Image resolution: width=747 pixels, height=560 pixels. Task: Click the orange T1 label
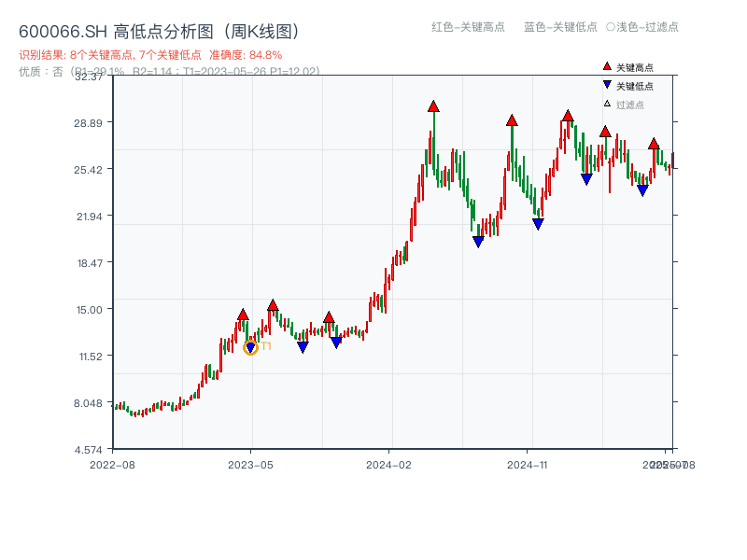coord(266,346)
